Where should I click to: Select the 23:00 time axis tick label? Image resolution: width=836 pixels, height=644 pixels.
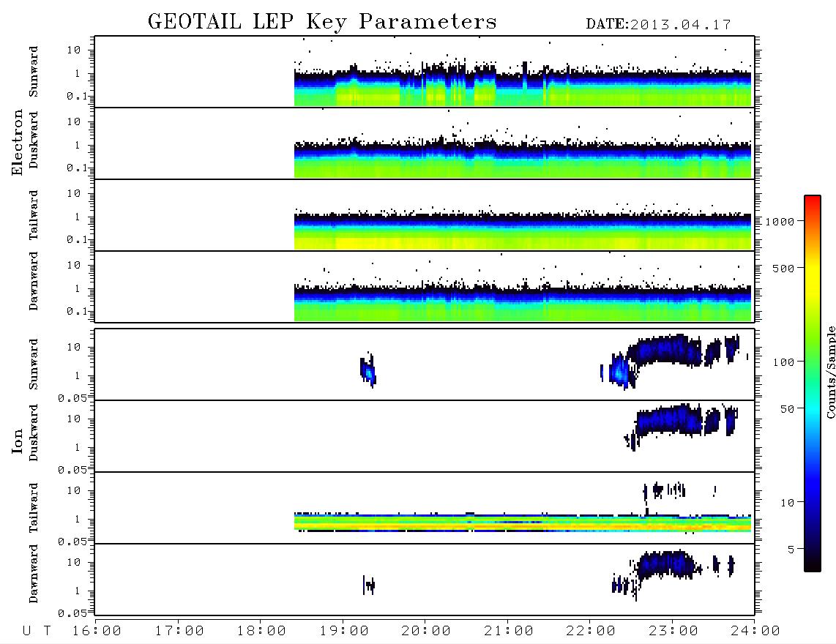pyautogui.click(x=673, y=632)
